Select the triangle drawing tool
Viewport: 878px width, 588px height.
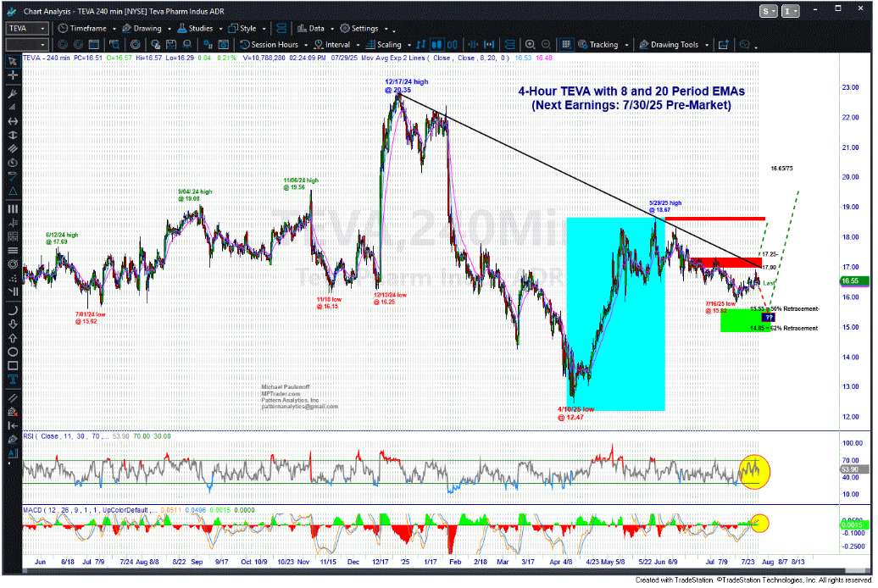pos(13,191)
